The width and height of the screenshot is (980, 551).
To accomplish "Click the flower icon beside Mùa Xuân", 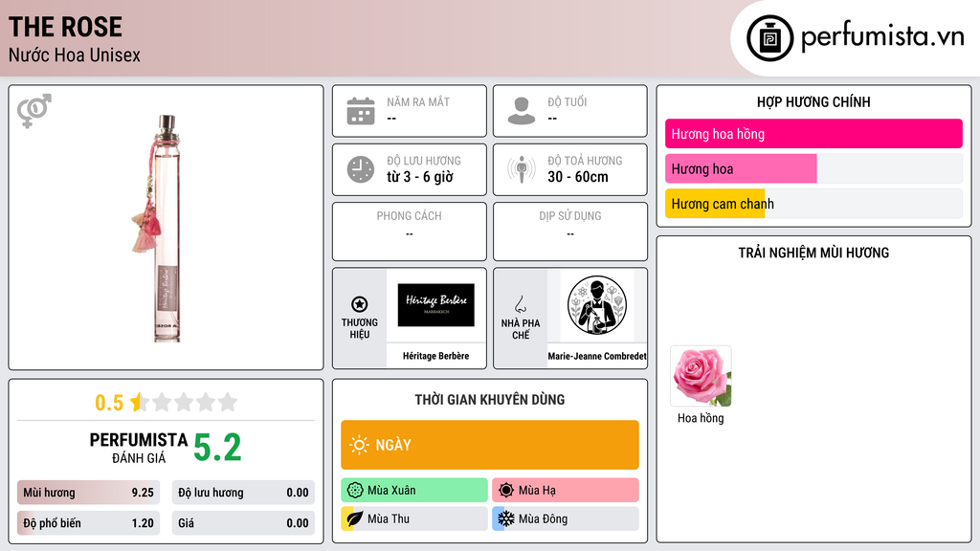I will point(355,491).
